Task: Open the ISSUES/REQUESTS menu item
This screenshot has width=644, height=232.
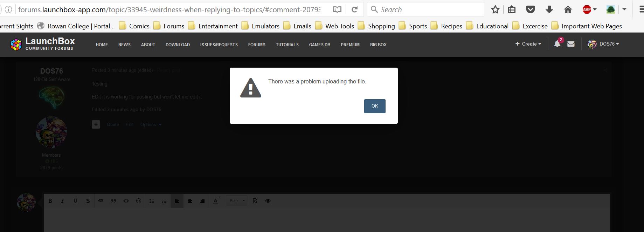Action: (219, 45)
